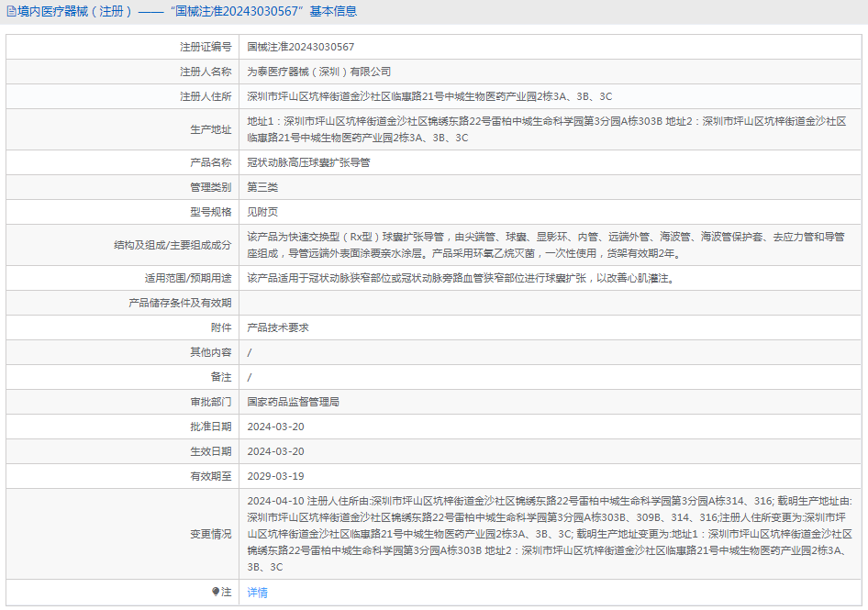Click the 产品储存条件及有效期 label
This screenshot has height=610, width=868.
click(180, 304)
